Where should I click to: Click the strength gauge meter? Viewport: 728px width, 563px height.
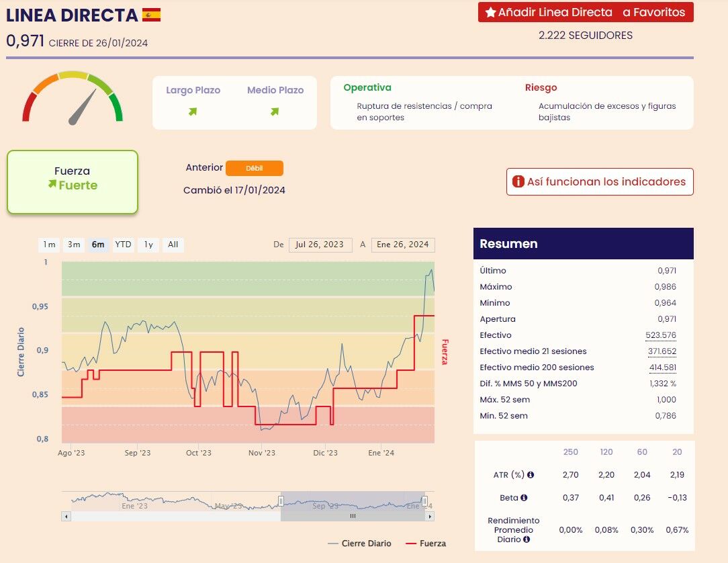pos(73,98)
